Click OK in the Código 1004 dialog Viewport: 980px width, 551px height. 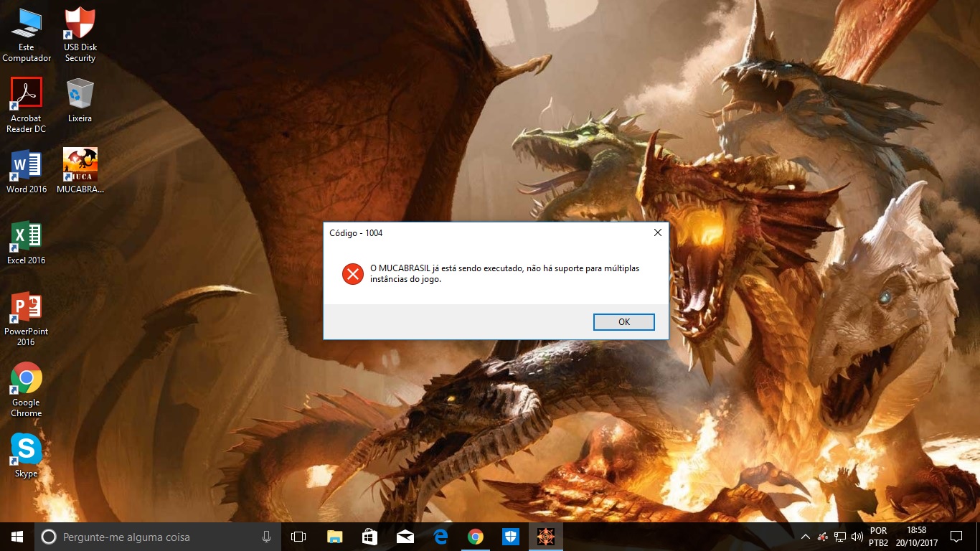(x=623, y=322)
